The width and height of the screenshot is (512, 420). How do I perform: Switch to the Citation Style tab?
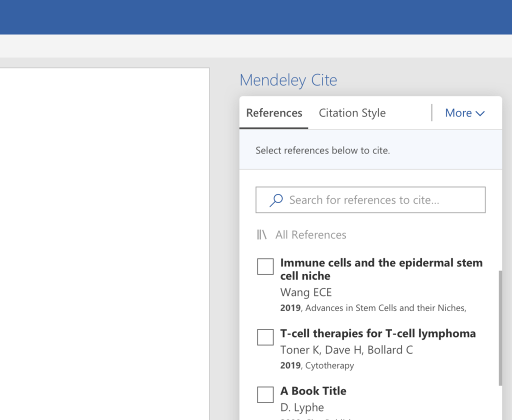352,113
